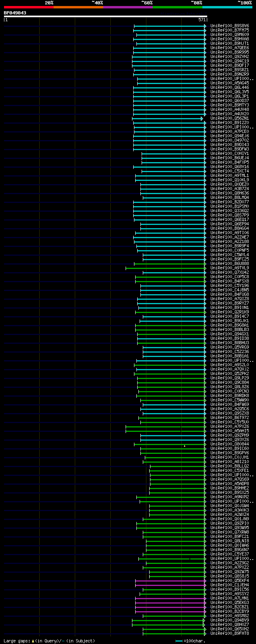Click UniRef100_B8BLB3 label
This screenshot has height=644, width=256.
(230, 329)
